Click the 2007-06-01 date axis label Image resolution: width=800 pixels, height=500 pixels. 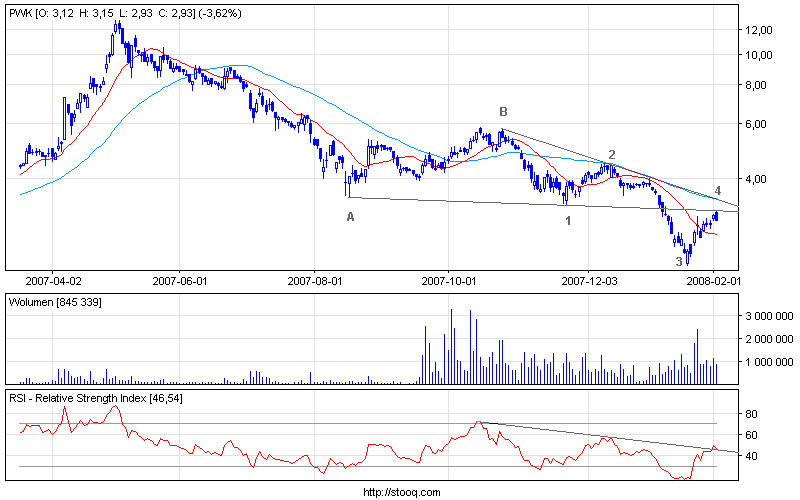[x=180, y=281]
